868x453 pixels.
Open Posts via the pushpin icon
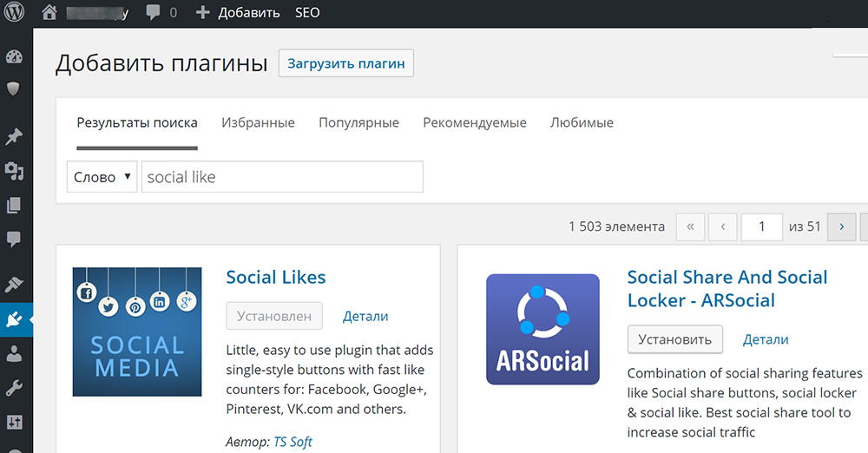pyautogui.click(x=15, y=137)
